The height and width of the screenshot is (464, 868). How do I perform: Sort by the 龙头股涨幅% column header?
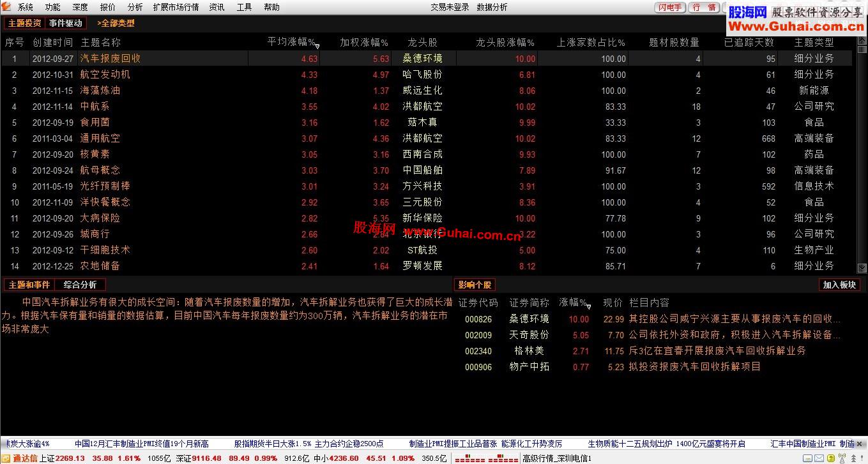(505, 42)
